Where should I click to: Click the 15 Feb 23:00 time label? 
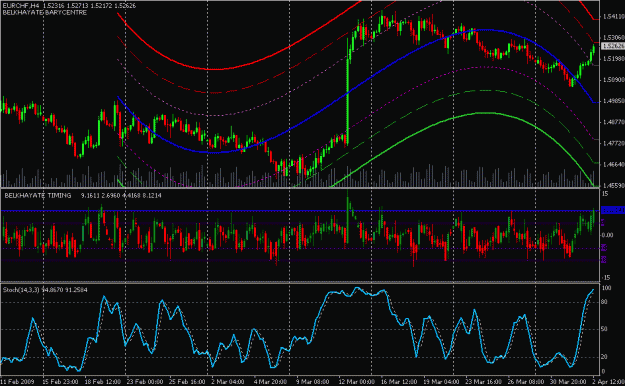[60, 382]
